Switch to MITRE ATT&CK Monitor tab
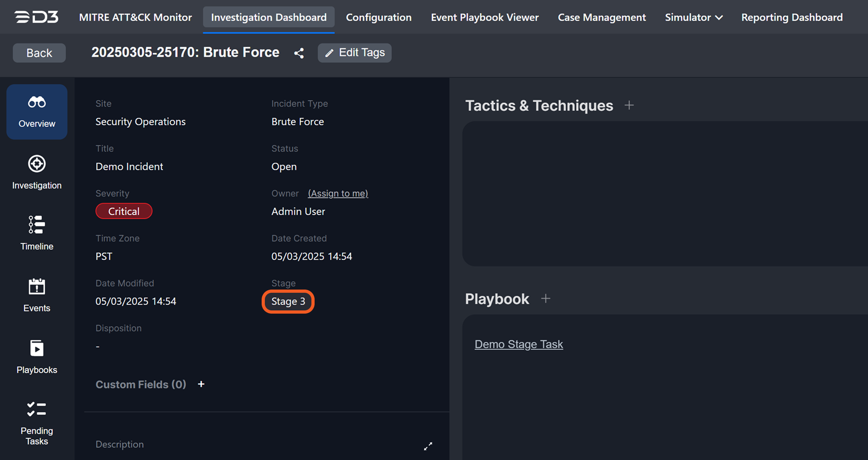Image resolution: width=868 pixels, height=460 pixels. (135, 17)
